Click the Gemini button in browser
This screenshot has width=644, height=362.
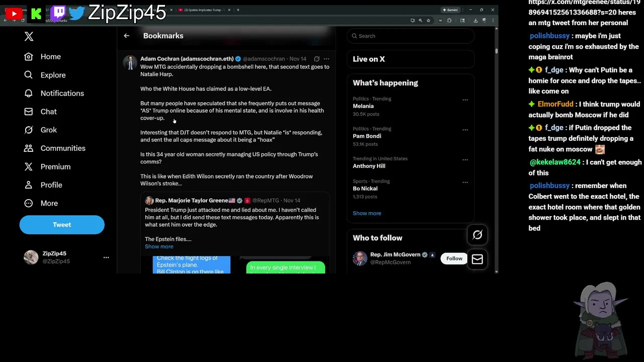tap(450, 10)
